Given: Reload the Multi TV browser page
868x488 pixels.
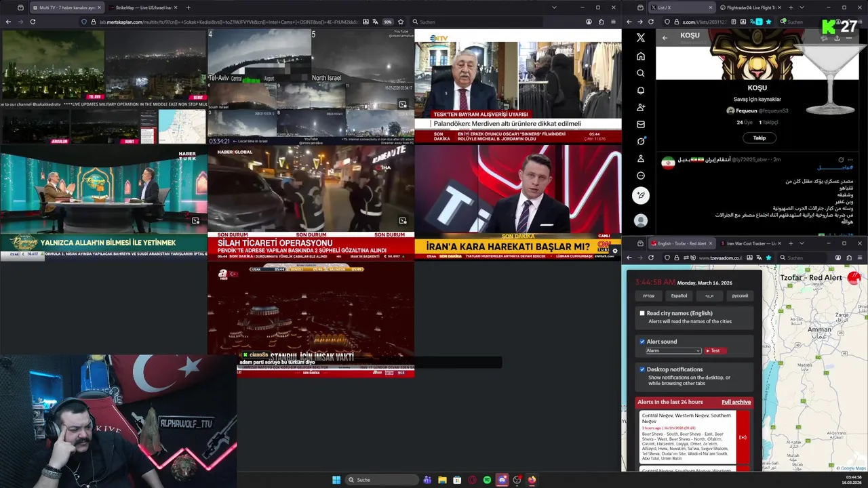Looking at the screenshot, I should (33, 22).
